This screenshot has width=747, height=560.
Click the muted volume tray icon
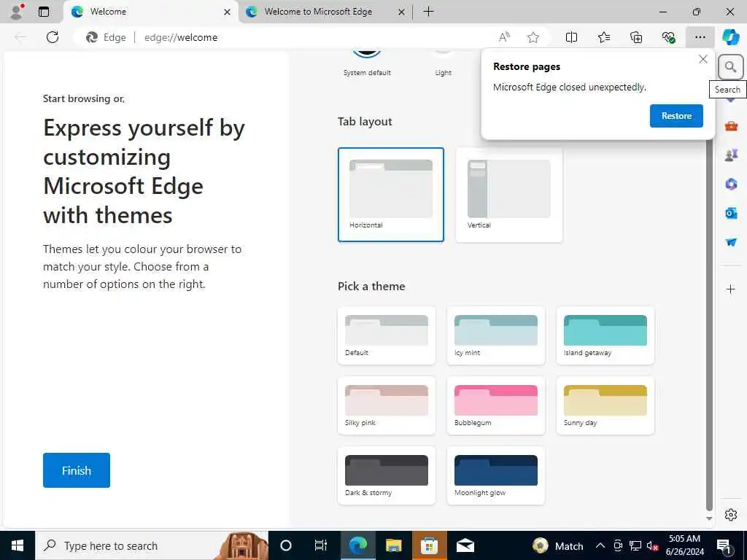652,545
